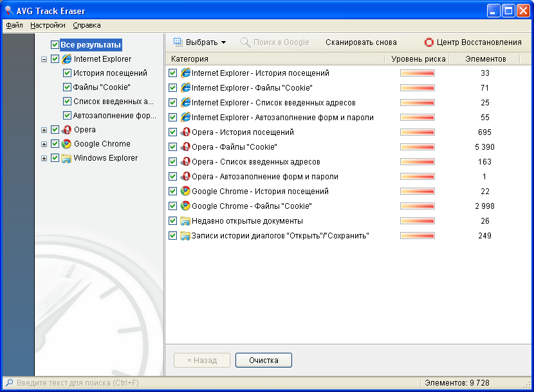
Task: Click the element count '695'
Action: pos(484,132)
